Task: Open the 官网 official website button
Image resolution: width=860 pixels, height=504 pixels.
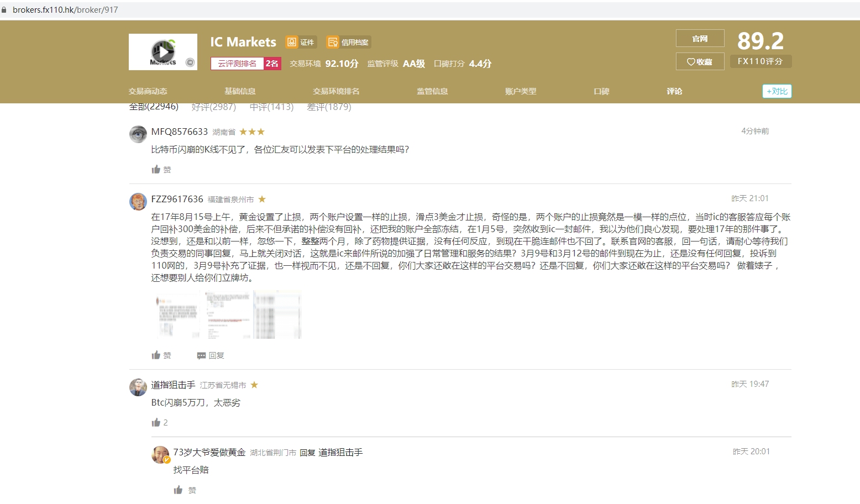Action: pos(700,38)
